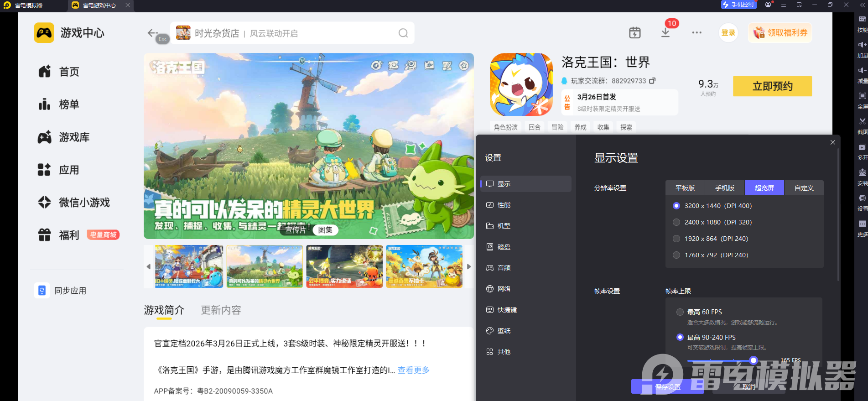Viewport: 868px width, 401px height.
Task: Open the three-dot more options menu
Action: pyautogui.click(x=696, y=33)
